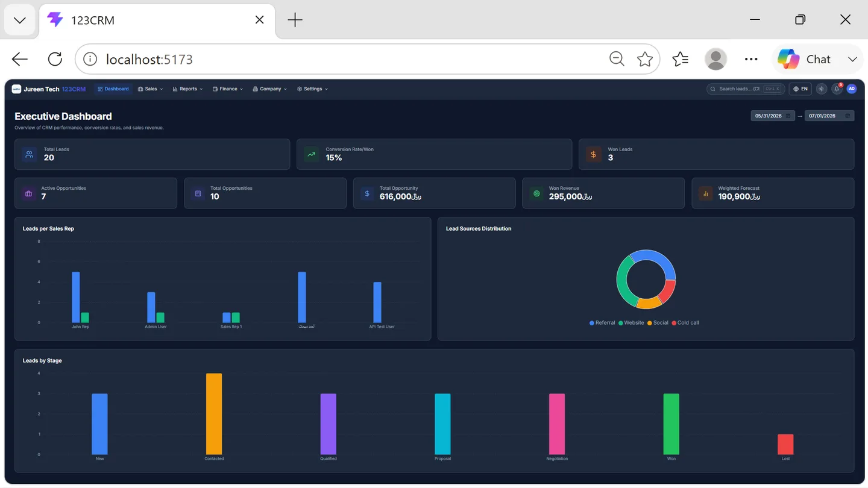Go back in the browser

click(x=20, y=59)
